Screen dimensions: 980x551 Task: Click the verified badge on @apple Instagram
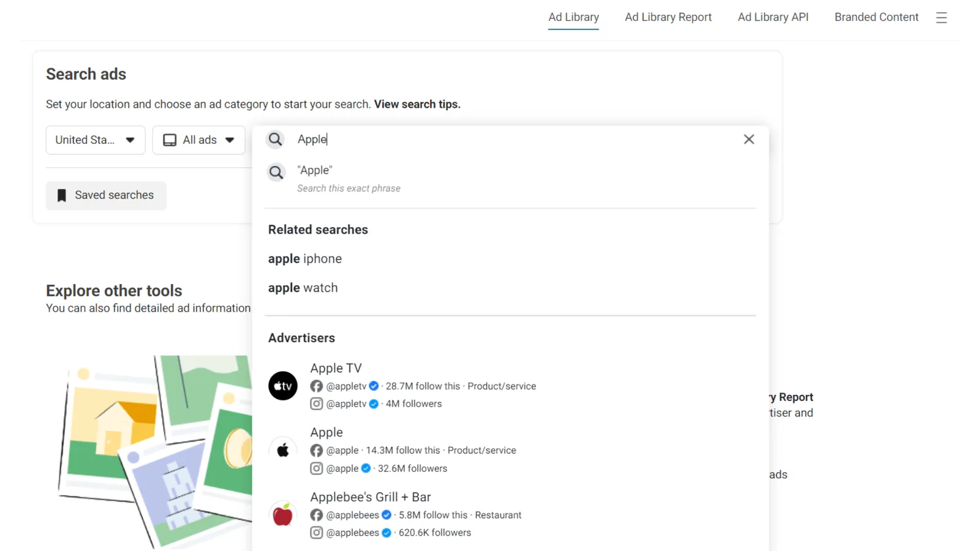tap(366, 468)
